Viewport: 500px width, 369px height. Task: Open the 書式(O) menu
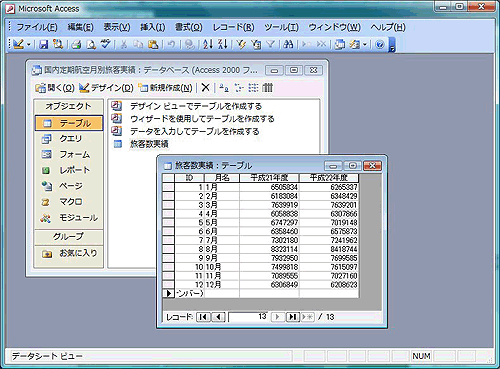coord(189,27)
